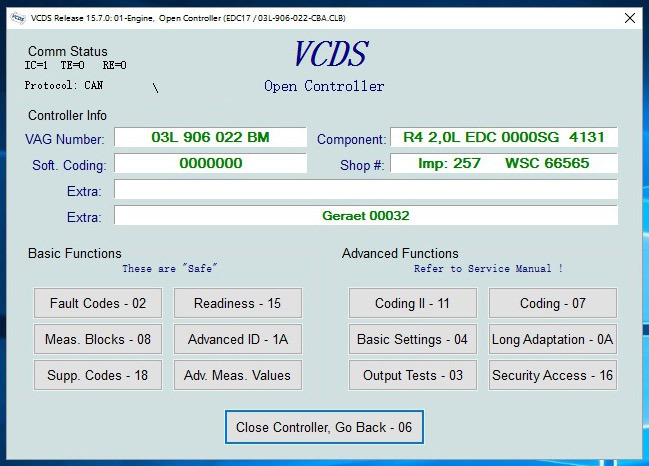
Task: Open Long Adaptation - 0A
Action: (x=553, y=339)
